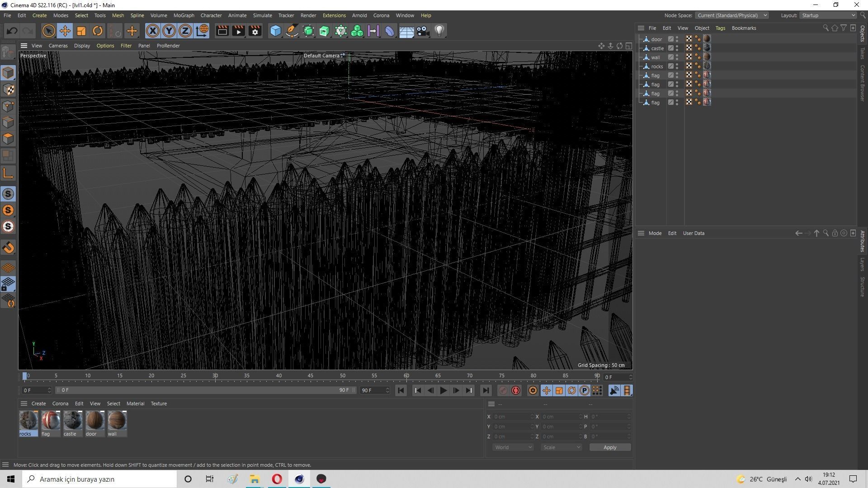Toggle X axis lock
Image resolution: width=868 pixels, height=488 pixels.
point(153,31)
